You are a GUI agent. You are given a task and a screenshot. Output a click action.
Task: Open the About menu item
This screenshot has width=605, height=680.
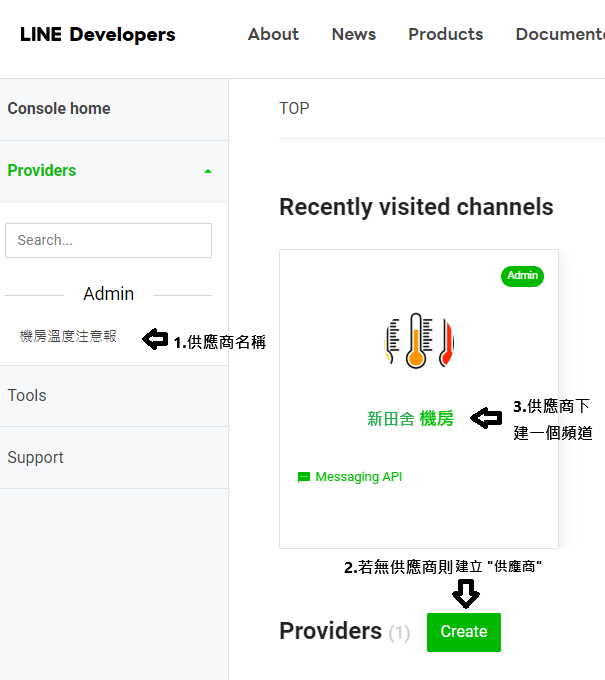(x=273, y=34)
